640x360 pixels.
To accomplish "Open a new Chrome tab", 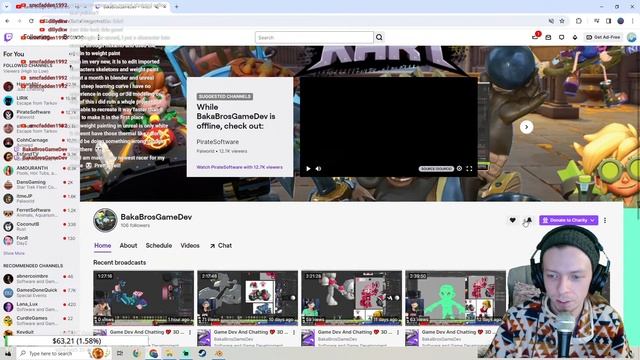I will click(x=177, y=7).
